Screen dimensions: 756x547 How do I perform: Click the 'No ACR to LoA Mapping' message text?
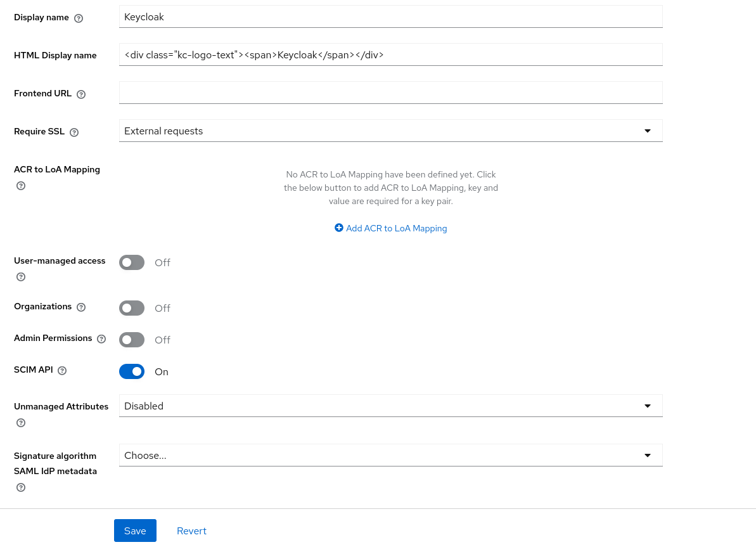(x=391, y=188)
